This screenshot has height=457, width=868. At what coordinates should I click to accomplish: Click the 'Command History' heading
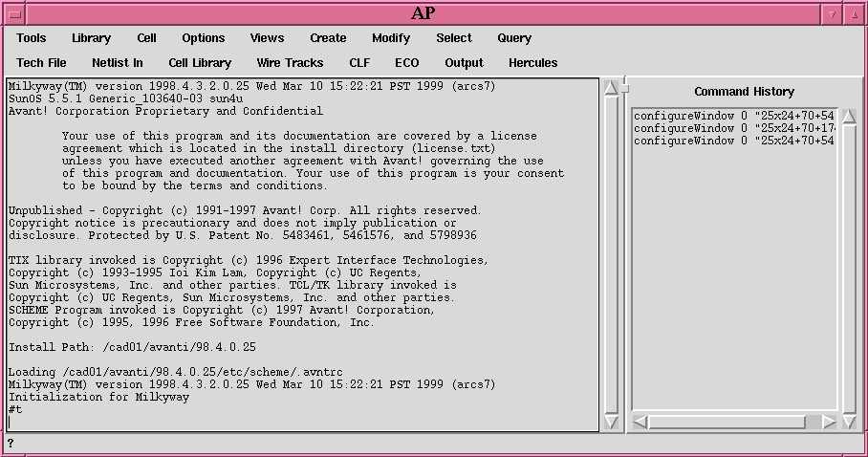click(744, 92)
